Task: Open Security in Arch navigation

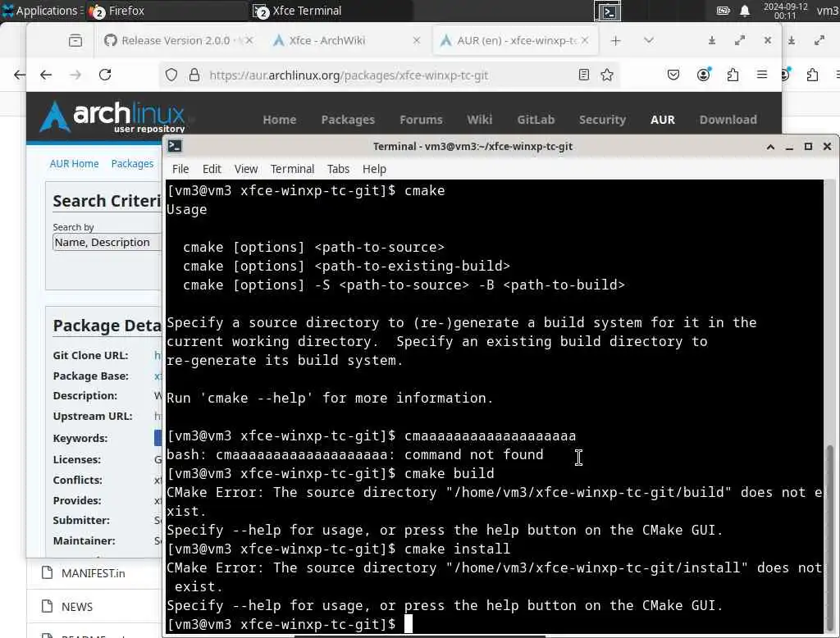Action: (x=602, y=120)
